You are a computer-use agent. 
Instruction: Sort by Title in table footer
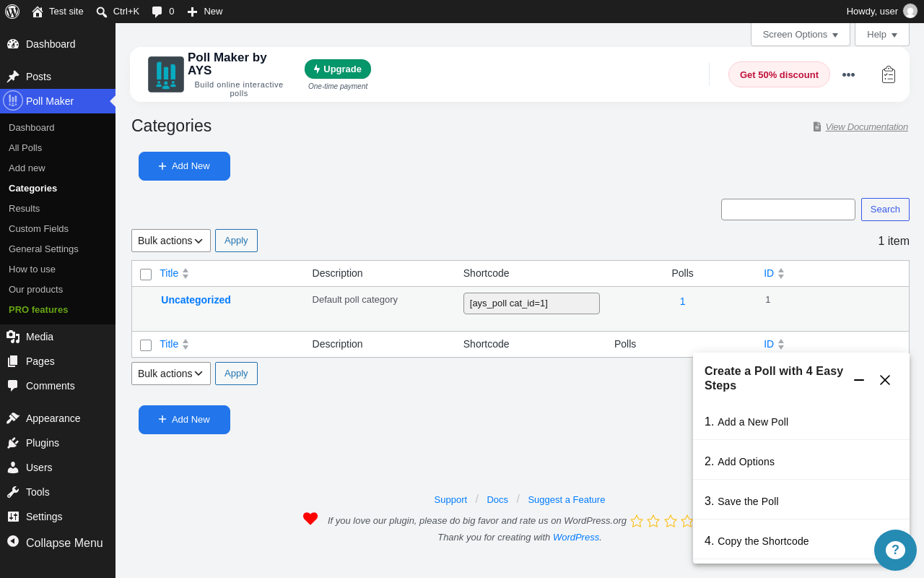click(174, 344)
